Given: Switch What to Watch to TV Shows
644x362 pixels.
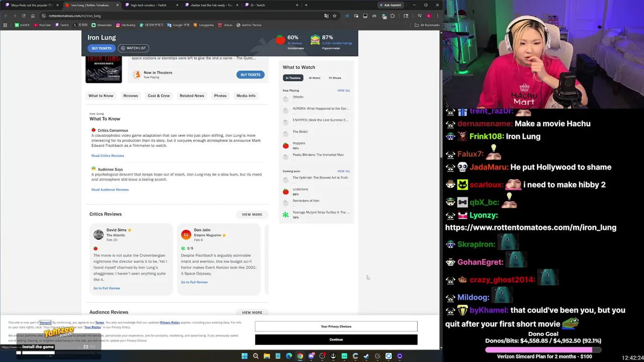Looking at the screenshot, I should 335,78.
